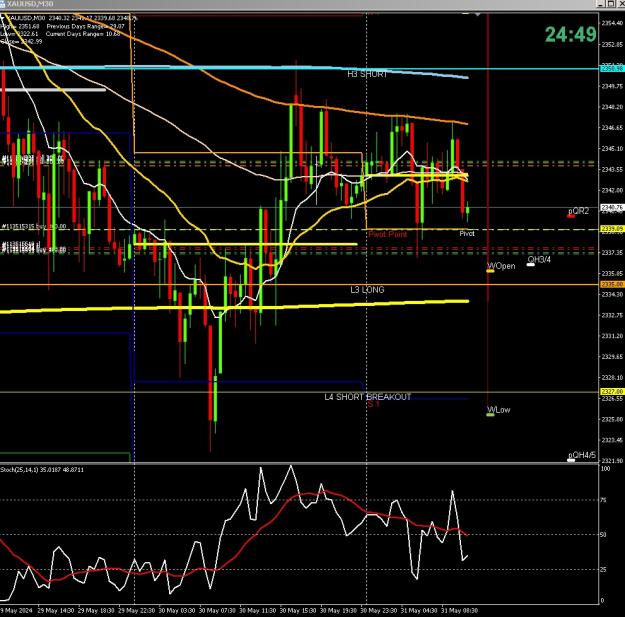The image size is (625, 617).
Task: Click the current price tag 2340.76
Action: point(612,207)
